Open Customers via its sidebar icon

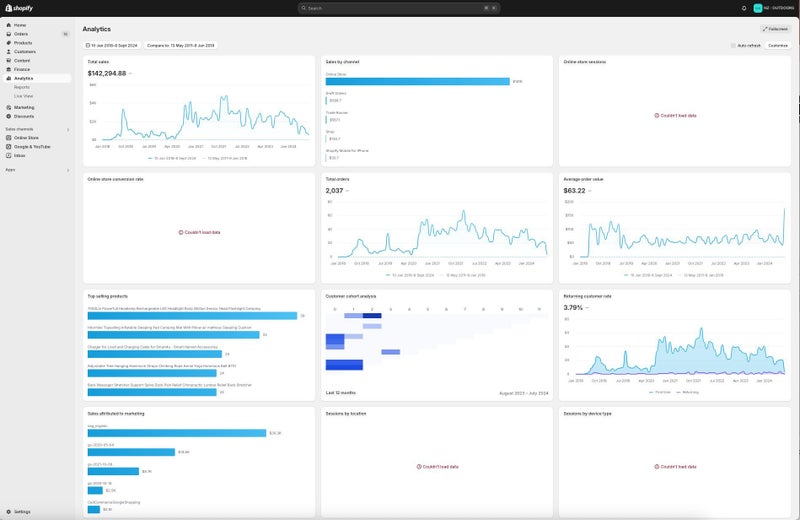pos(8,51)
